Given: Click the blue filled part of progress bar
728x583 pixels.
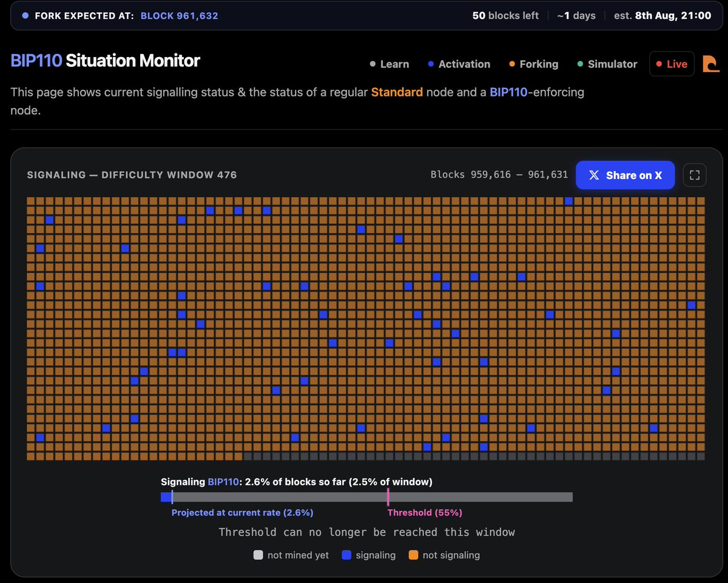Looking at the screenshot, I should pos(166,497).
